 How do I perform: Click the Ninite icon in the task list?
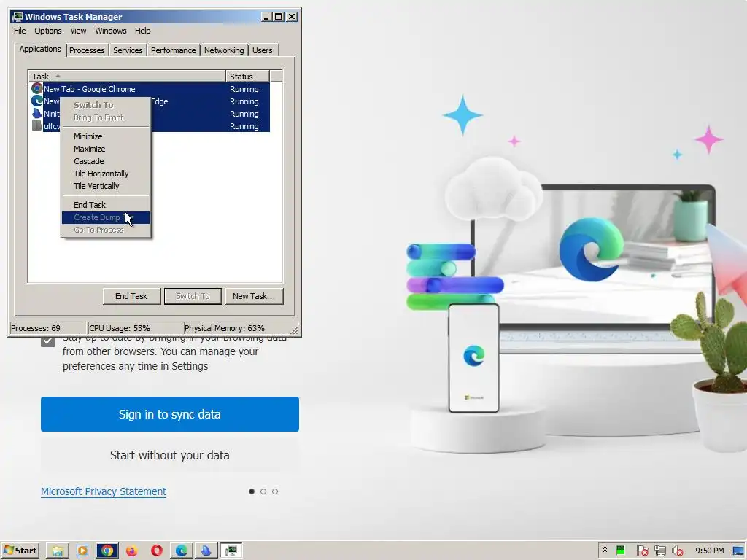tap(36, 113)
